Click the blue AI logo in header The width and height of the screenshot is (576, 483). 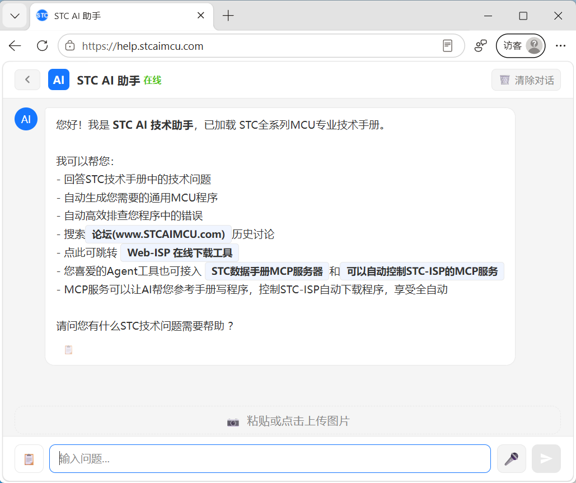[59, 80]
